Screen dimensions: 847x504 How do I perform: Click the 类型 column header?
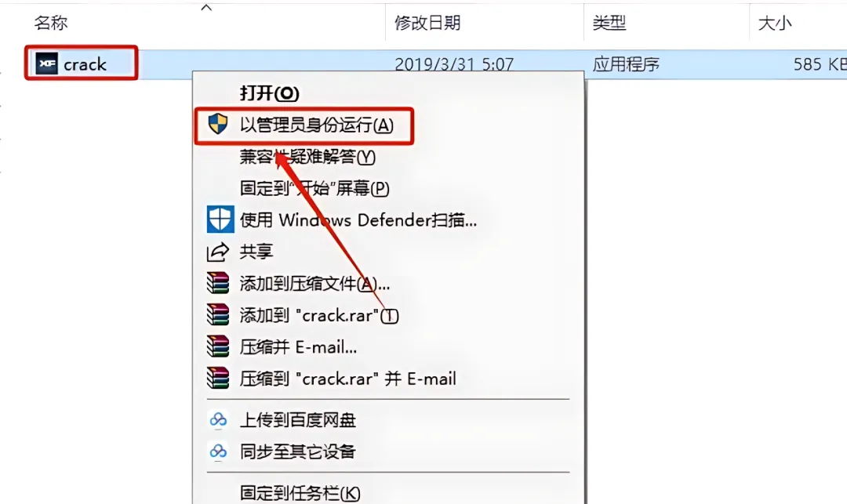pos(609,23)
